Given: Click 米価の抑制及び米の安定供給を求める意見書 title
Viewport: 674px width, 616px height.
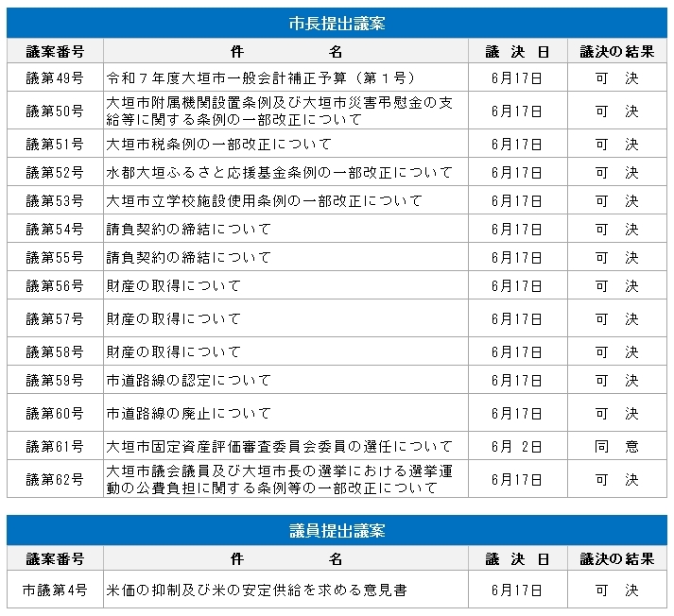Looking at the screenshot, I should point(256,590).
